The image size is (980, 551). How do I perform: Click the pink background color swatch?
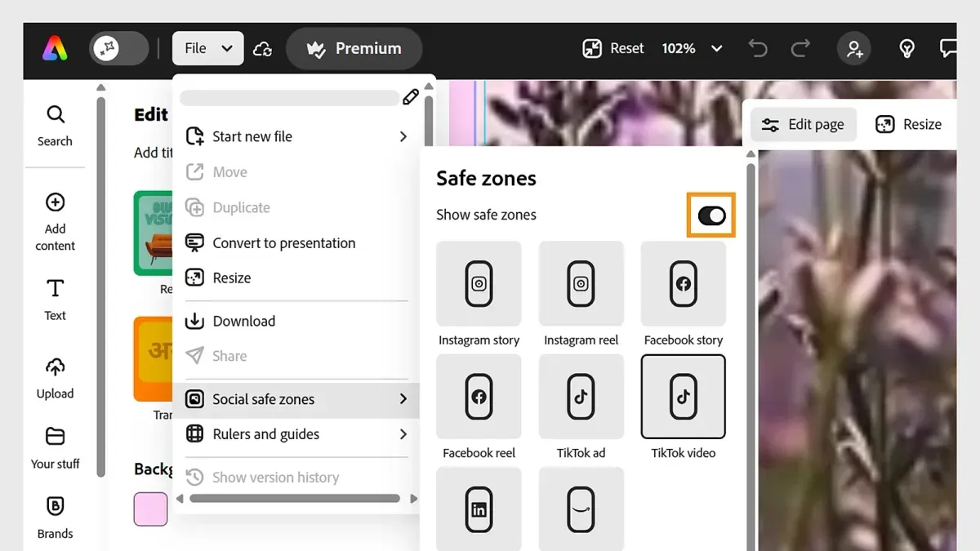pyautogui.click(x=150, y=509)
